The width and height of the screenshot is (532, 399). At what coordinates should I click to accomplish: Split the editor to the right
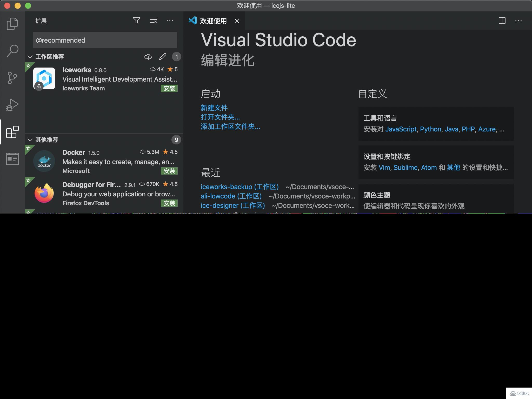(502, 21)
